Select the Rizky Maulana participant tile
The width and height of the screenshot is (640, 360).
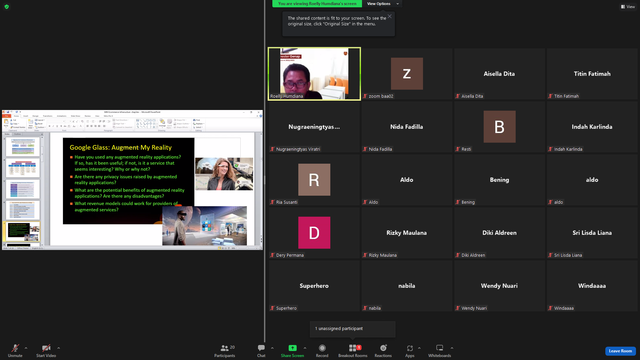tap(407, 233)
